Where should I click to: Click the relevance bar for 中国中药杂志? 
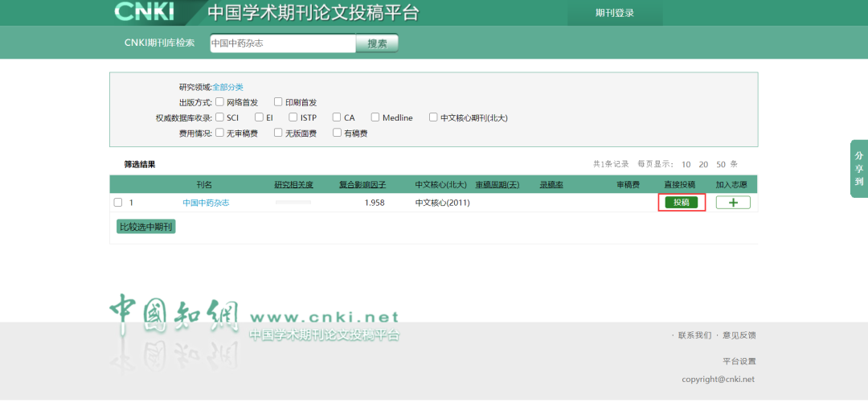(293, 203)
